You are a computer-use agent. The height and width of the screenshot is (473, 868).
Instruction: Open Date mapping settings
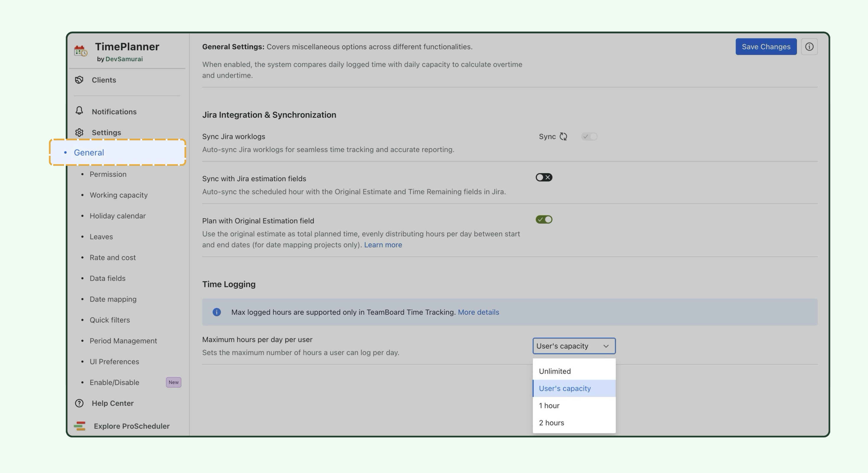click(113, 299)
